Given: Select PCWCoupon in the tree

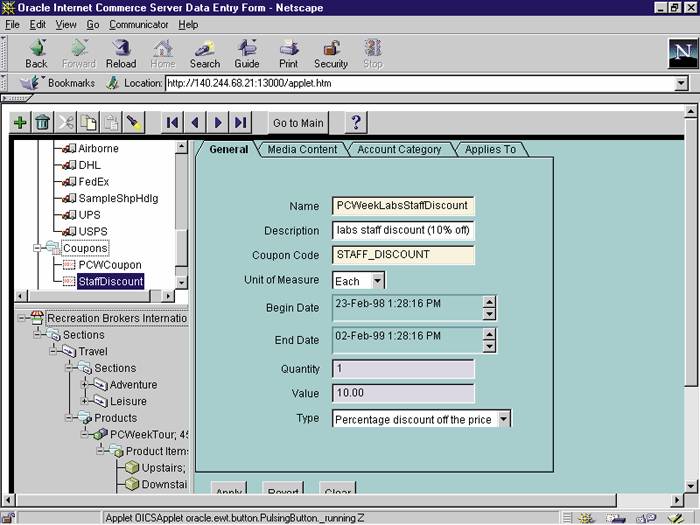Looking at the screenshot, I should (110, 265).
